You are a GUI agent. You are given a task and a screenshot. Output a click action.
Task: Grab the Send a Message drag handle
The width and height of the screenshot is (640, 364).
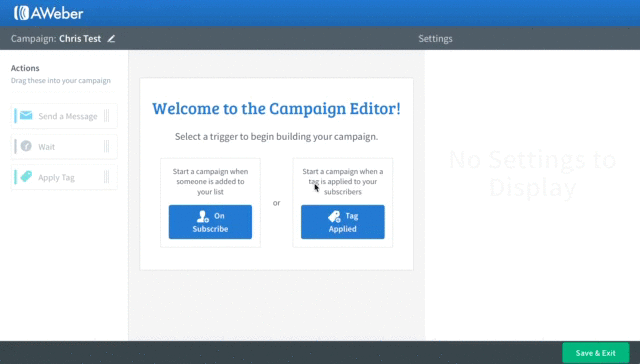(107, 116)
